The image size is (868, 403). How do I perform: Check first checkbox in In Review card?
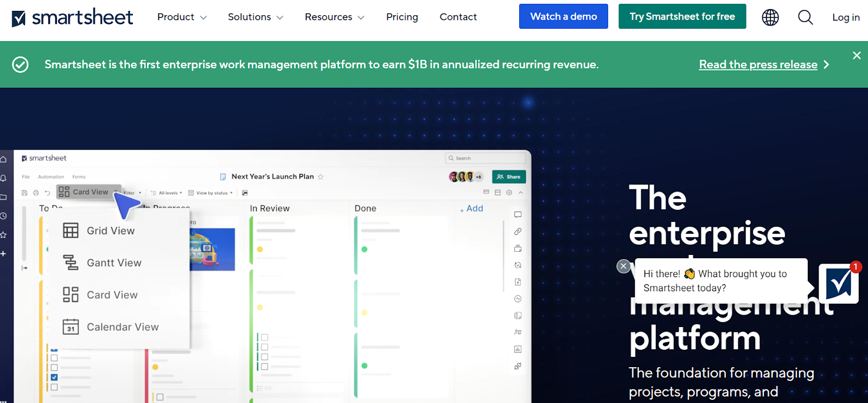[265, 337]
